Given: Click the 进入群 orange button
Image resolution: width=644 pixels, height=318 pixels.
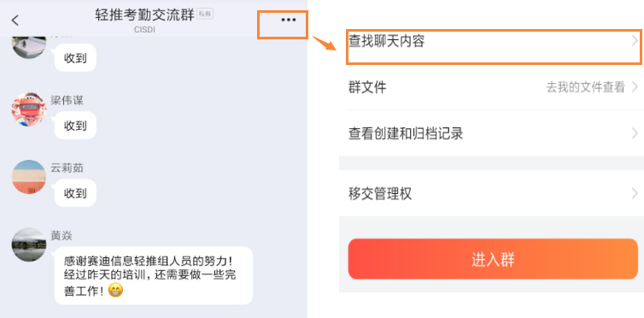Looking at the screenshot, I should click(x=493, y=259).
